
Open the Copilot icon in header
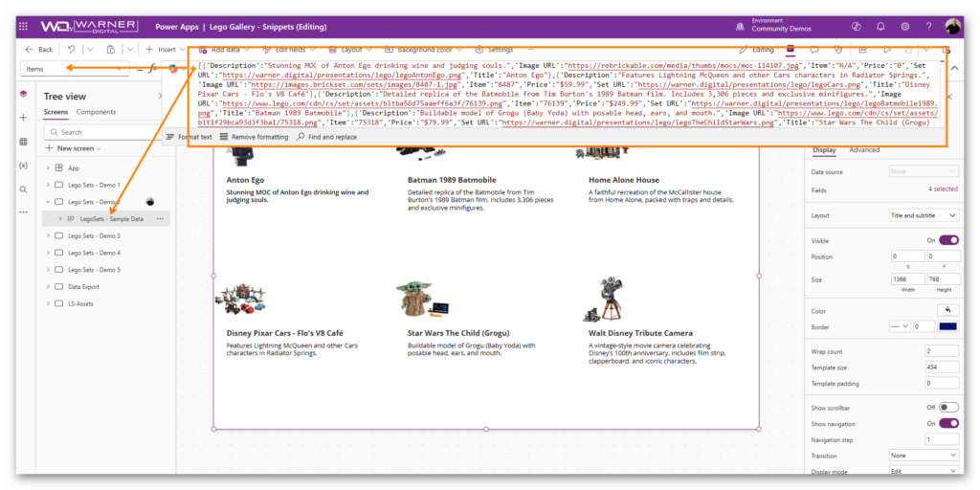point(857,26)
